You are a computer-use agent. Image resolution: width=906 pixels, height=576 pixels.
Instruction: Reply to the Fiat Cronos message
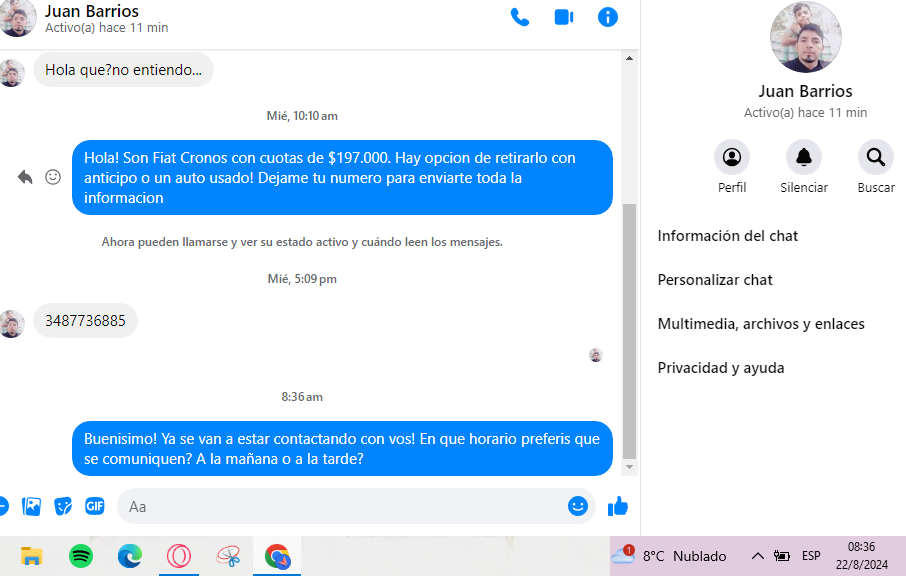25,177
